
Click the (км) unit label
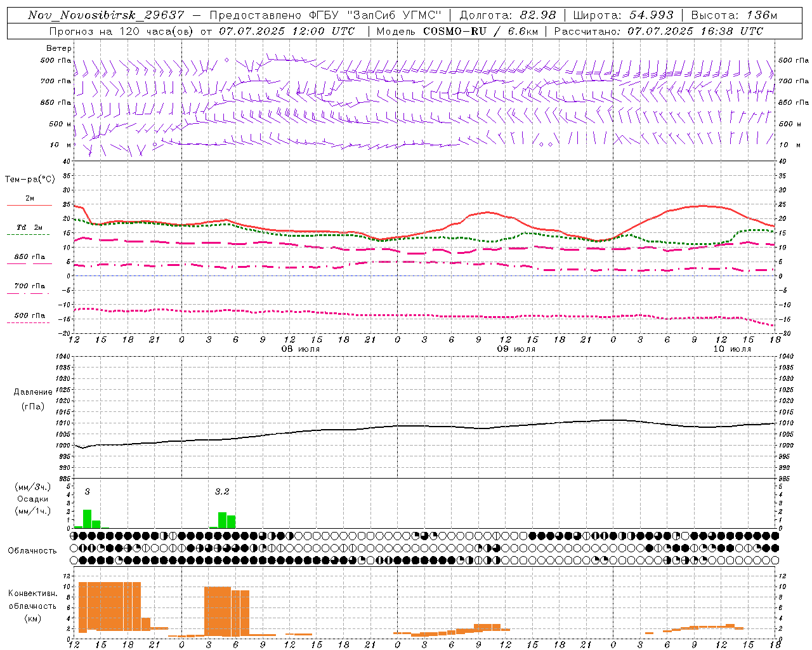click(33, 618)
